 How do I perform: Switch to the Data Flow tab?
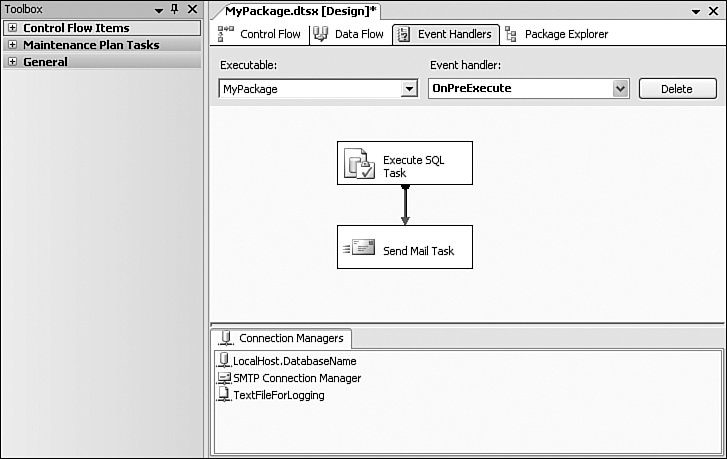click(x=349, y=34)
